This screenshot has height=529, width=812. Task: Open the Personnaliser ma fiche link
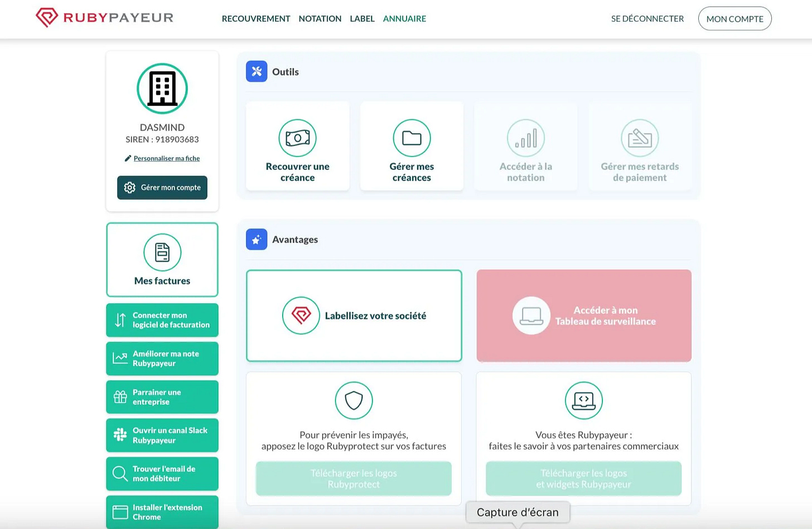point(167,158)
